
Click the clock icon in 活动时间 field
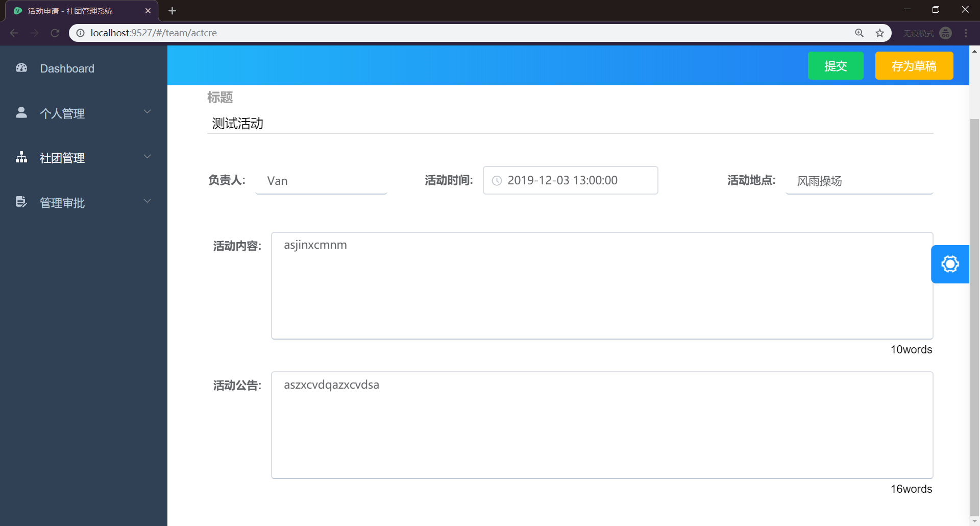497,180
